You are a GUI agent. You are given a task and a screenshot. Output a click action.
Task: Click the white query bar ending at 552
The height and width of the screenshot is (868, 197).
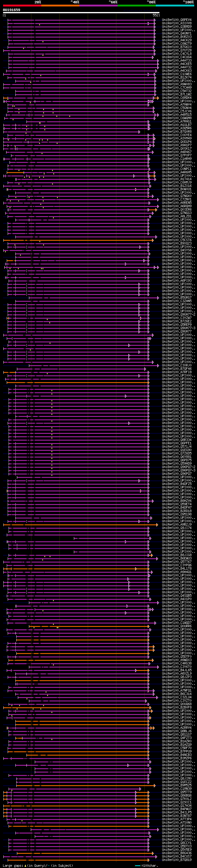pyautogui.click(x=81, y=13)
